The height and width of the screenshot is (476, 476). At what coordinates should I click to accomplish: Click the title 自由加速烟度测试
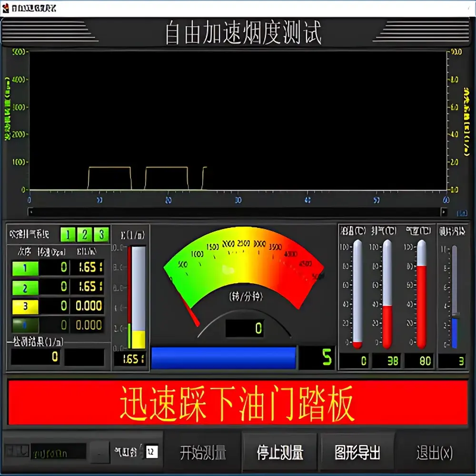pos(243,33)
